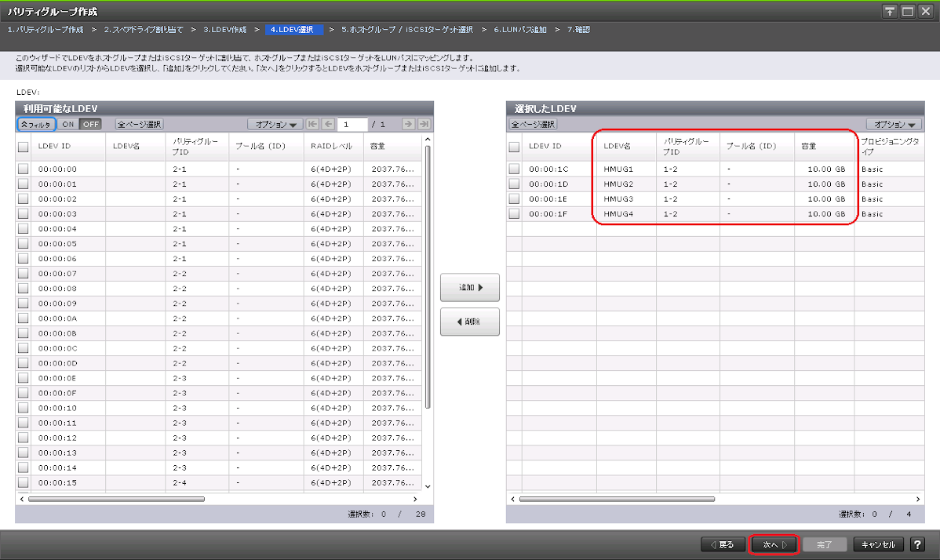Tick select-all checkbox in selected LDEV header
Screen dimensions: 940x560
click(514, 147)
